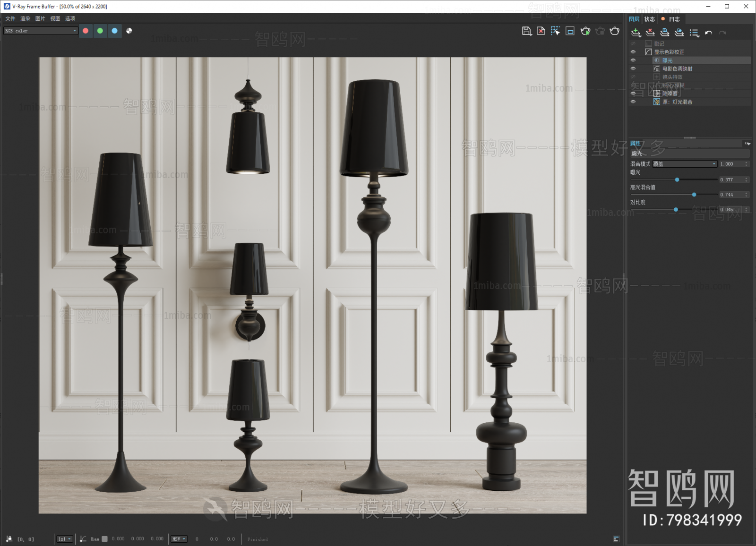Undo the last layer action

coord(708,33)
